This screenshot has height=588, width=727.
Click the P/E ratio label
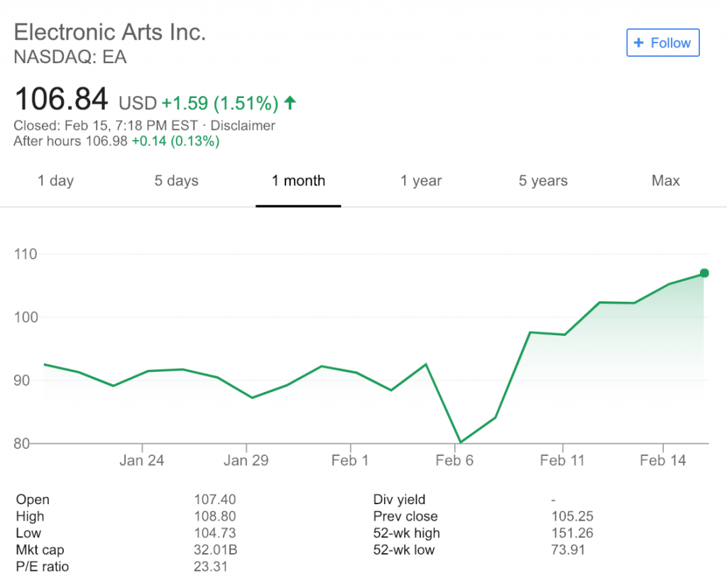point(42,566)
